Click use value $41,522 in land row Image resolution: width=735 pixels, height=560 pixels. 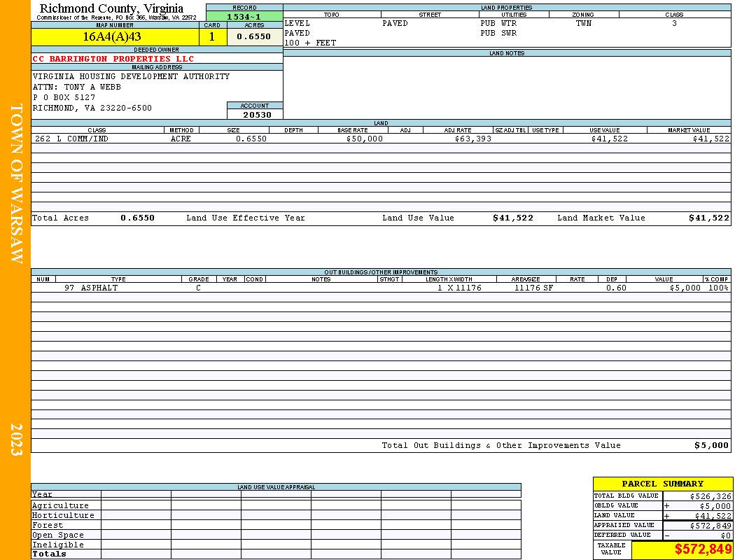610,139
